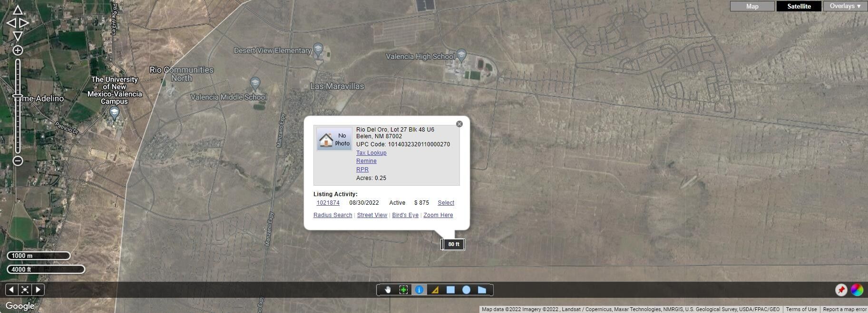The height and width of the screenshot is (313, 868).
Task: Open the RPR link
Action: pyautogui.click(x=362, y=170)
